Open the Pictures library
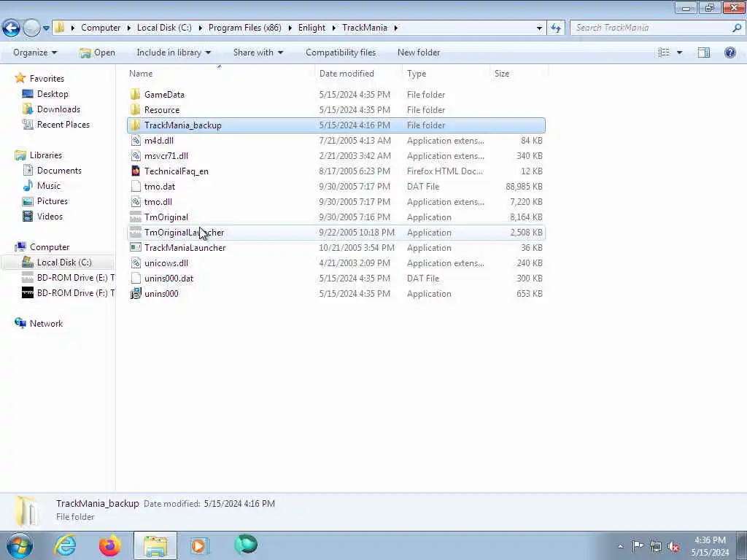The width and height of the screenshot is (747, 560). click(53, 201)
